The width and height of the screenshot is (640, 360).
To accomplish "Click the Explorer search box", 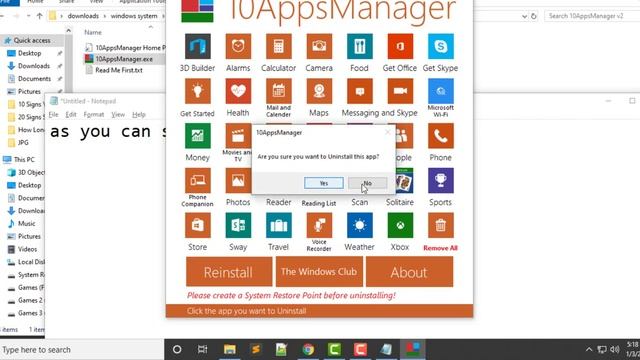I will [x=592, y=16].
